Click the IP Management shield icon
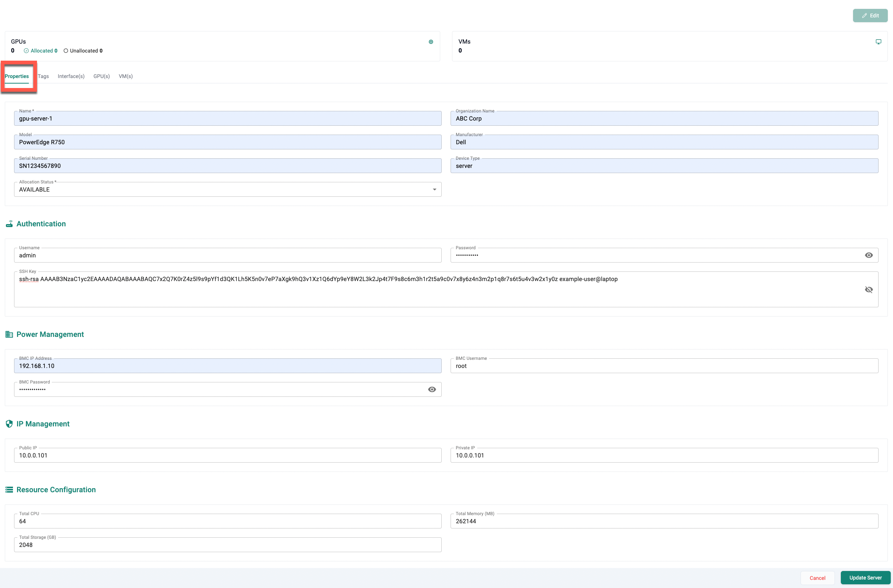This screenshot has height=588, width=893. tap(9, 424)
